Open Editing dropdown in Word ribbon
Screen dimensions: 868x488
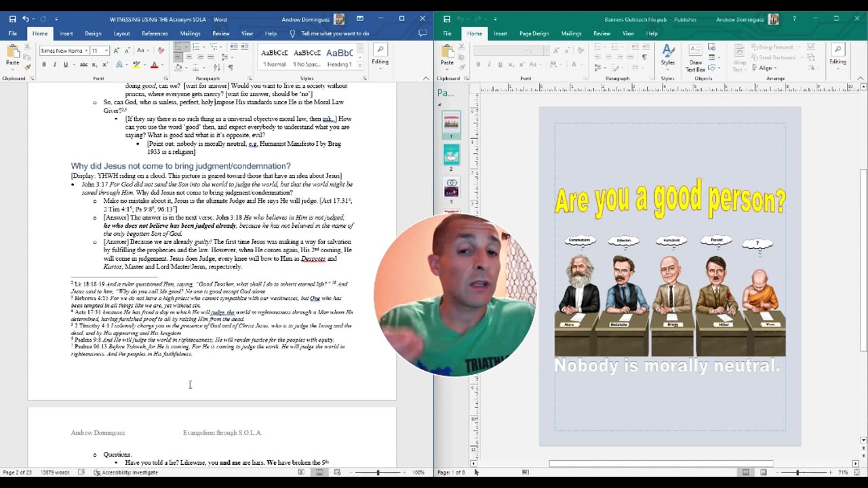[380, 56]
